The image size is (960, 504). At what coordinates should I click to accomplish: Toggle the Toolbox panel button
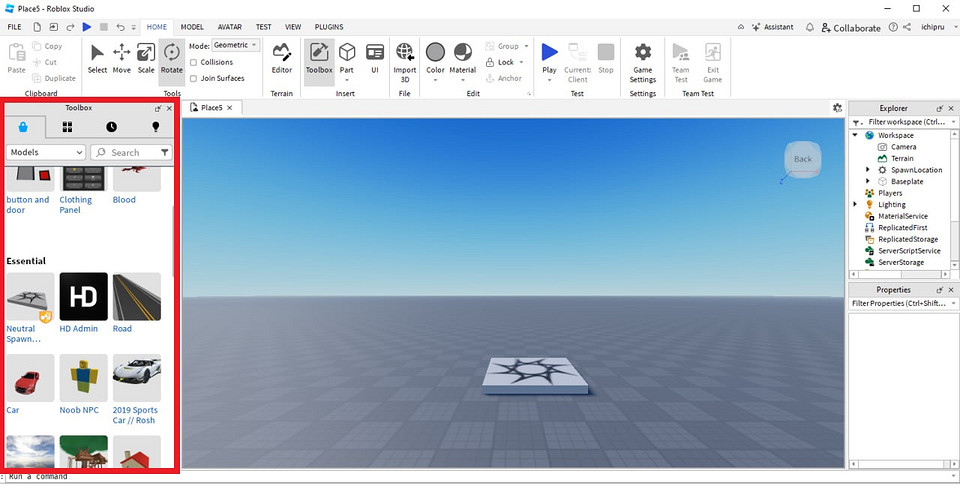tap(319, 58)
